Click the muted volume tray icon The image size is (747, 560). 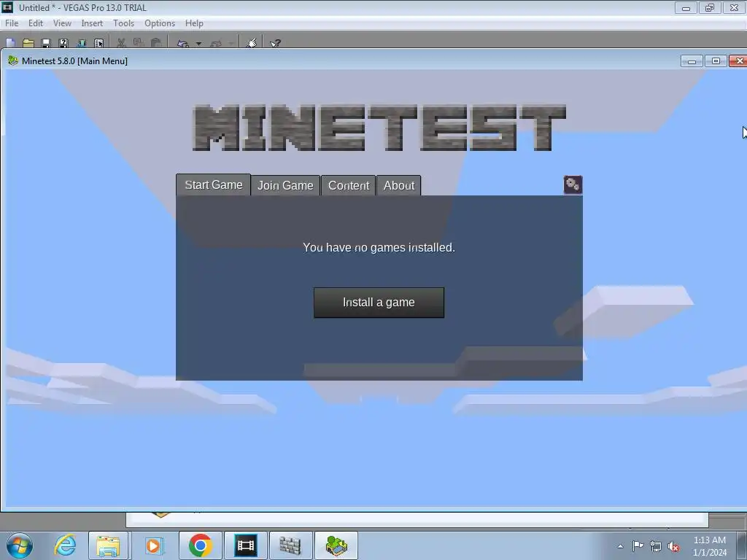673,546
